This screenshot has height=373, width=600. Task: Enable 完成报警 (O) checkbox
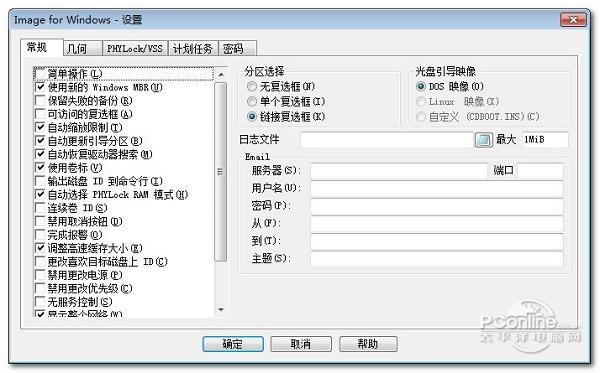(40, 235)
